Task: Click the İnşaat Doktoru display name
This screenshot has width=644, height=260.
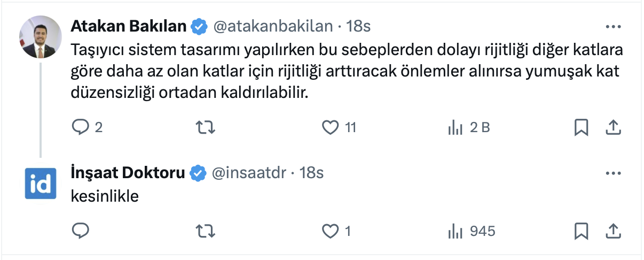Action: (128, 173)
